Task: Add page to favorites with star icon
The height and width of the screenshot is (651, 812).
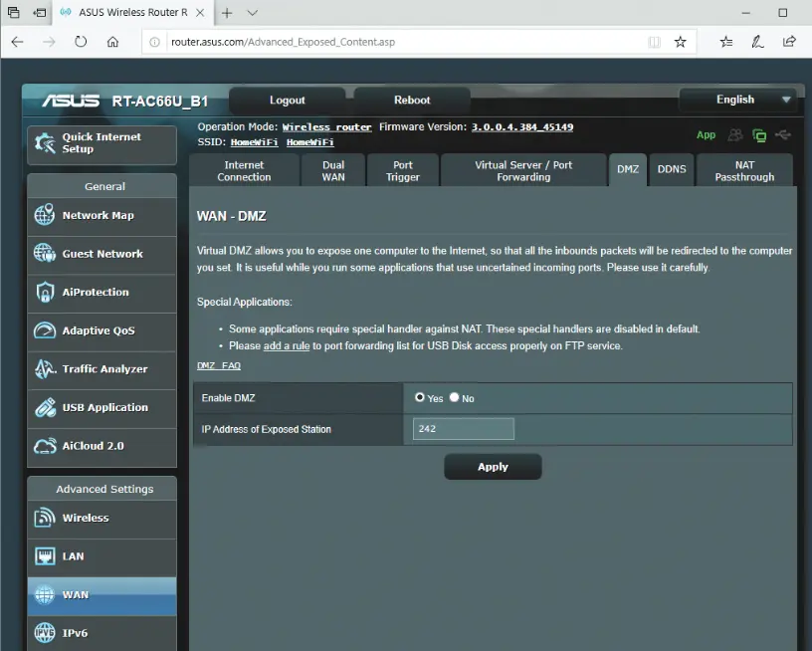Action: coord(681,42)
